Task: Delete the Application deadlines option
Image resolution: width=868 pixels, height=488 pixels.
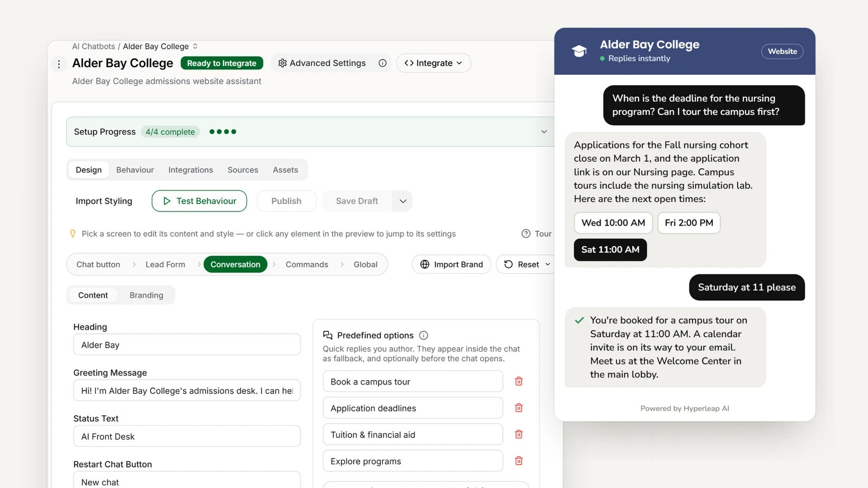Action: point(519,408)
